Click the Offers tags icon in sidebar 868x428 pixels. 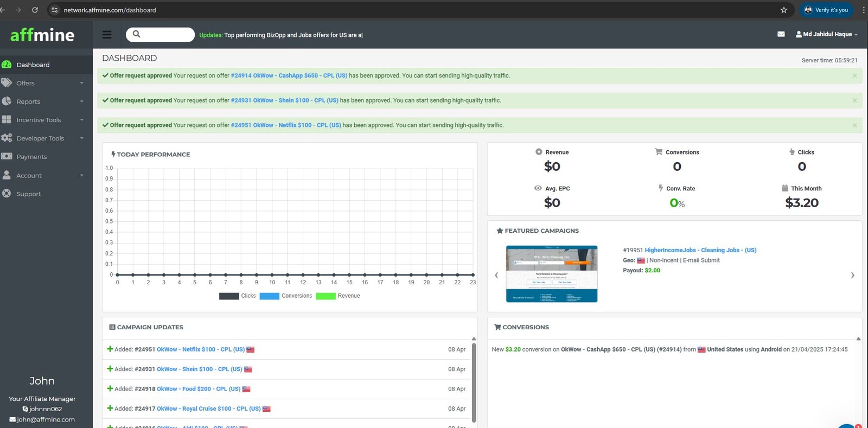[7, 83]
